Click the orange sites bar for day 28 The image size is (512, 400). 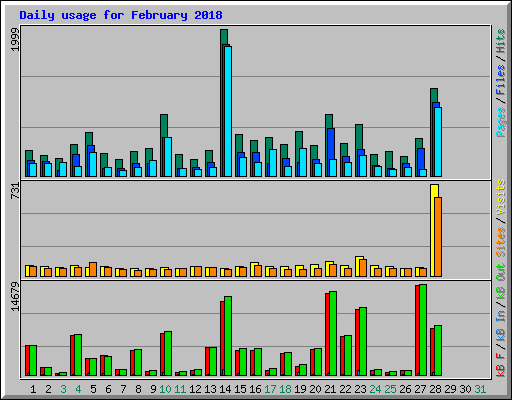pos(438,237)
